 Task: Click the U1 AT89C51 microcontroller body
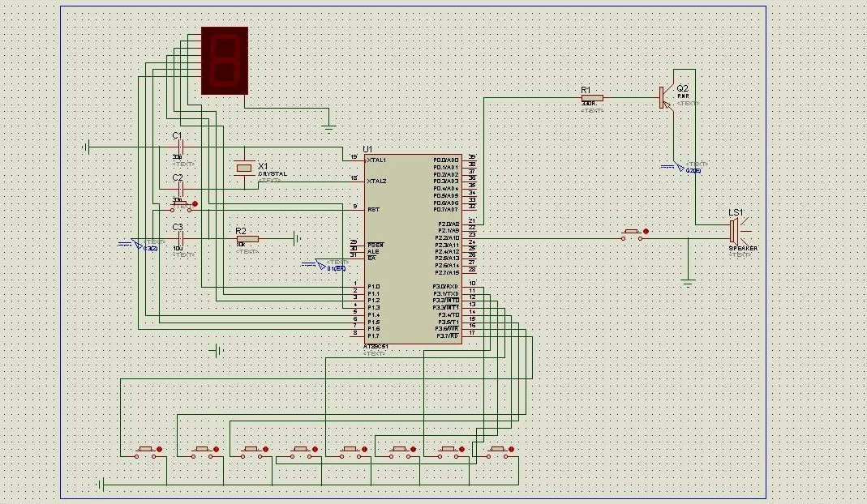(x=413, y=249)
